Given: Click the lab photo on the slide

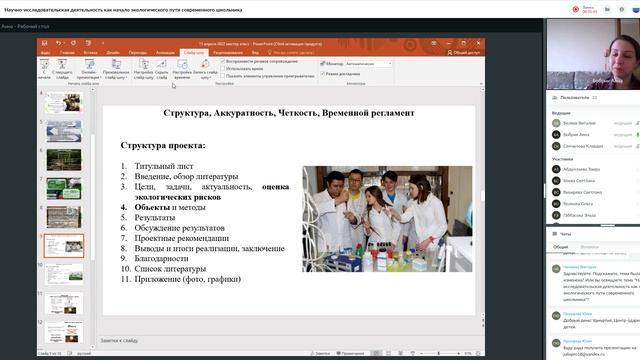Looking at the screenshot, I should coord(387,219).
